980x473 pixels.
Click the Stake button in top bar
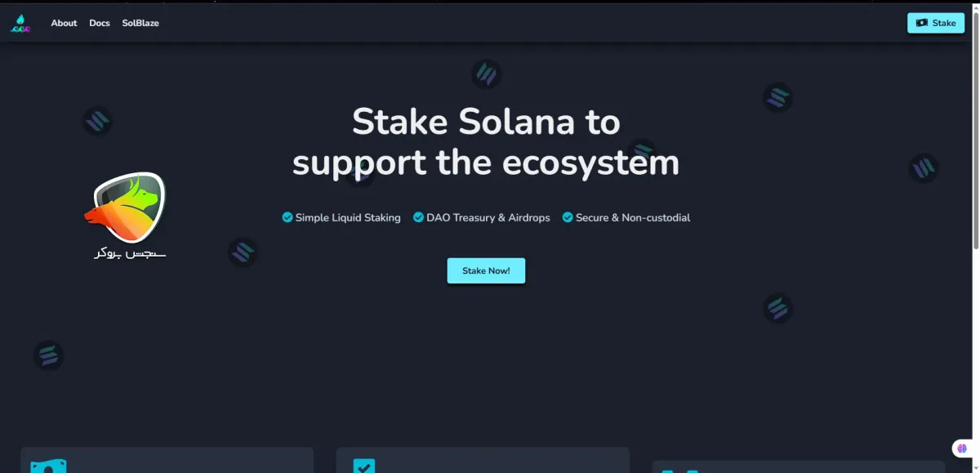(x=936, y=23)
